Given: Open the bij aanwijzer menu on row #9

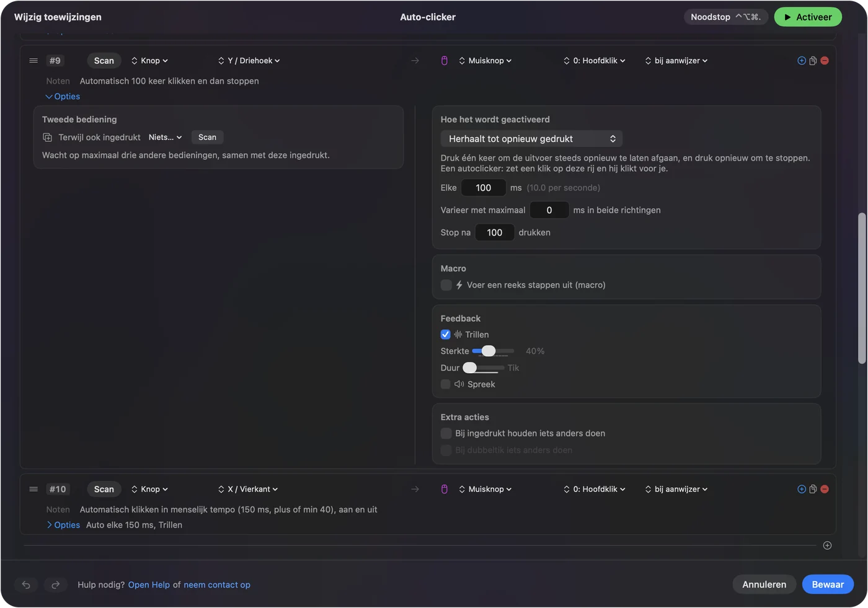Looking at the screenshot, I should (x=676, y=61).
